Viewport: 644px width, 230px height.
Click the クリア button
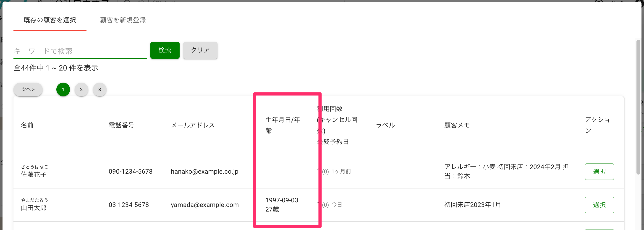pos(200,50)
